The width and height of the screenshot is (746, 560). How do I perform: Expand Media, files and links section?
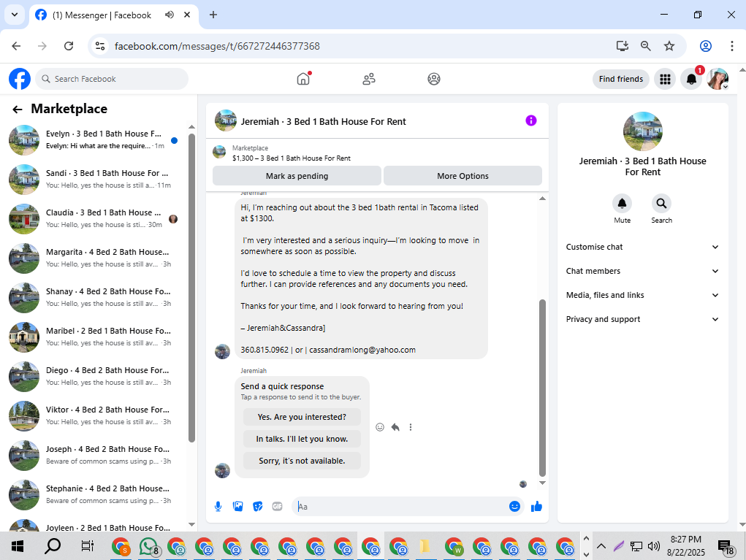point(642,295)
